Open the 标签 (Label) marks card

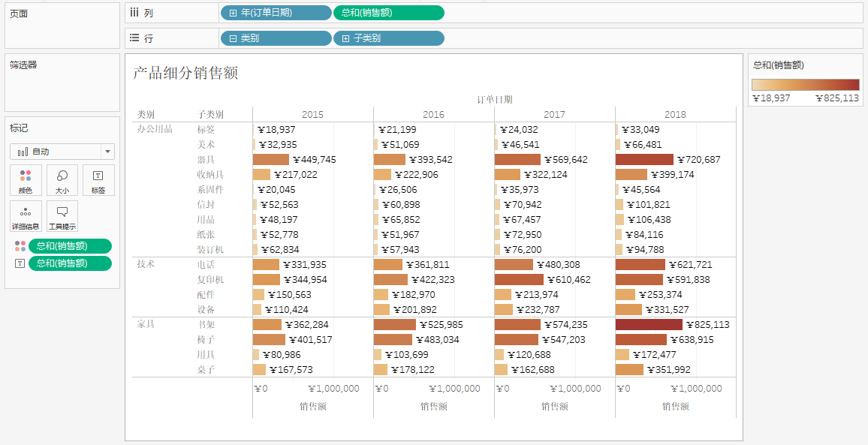tap(98, 180)
